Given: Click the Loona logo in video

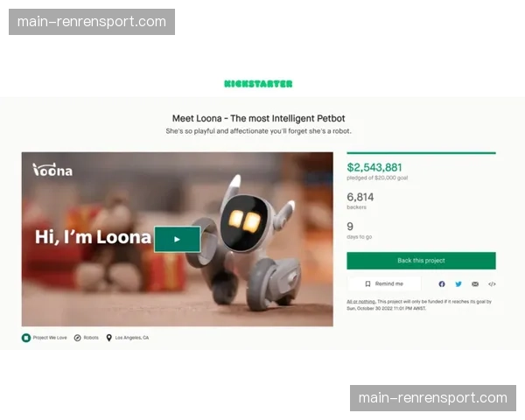Looking at the screenshot, I should [52, 170].
